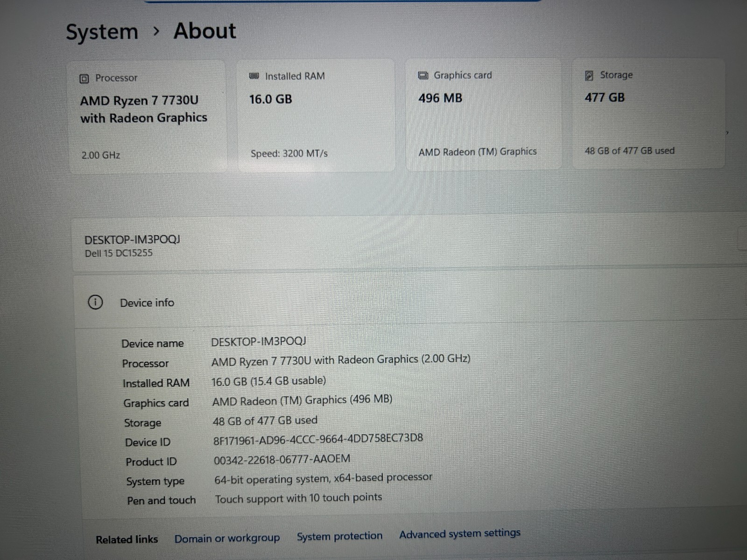Select Product ID value 00342-22618-06777-AAOEM
The width and height of the screenshot is (747, 560).
282,460
